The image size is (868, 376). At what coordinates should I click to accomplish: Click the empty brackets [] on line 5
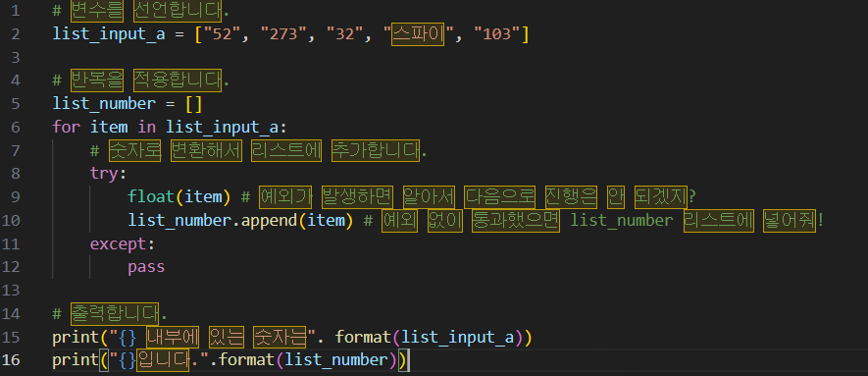pos(194,103)
